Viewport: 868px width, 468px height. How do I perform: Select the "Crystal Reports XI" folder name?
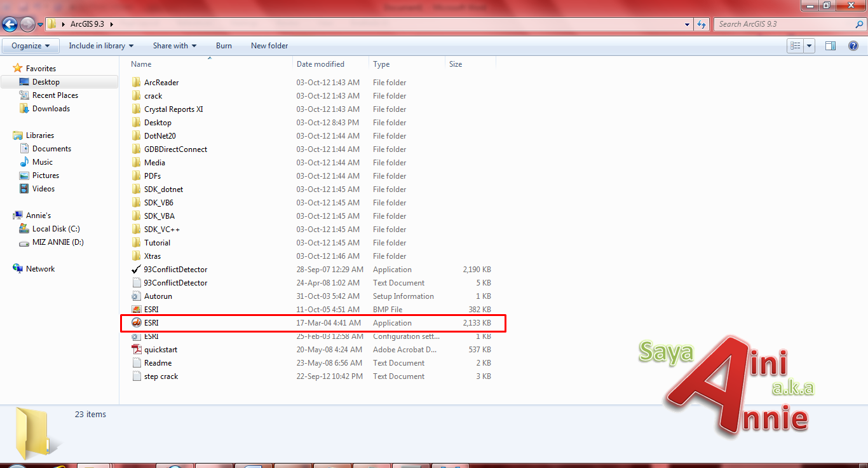173,109
